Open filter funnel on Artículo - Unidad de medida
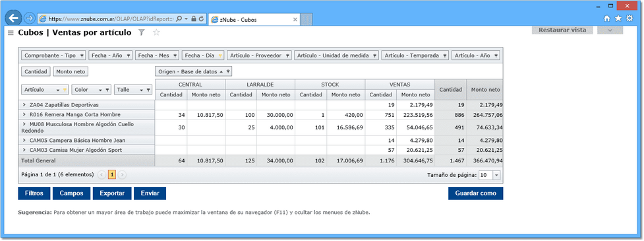Viewport: 644px width, 241px height. (x=374, y=55)
